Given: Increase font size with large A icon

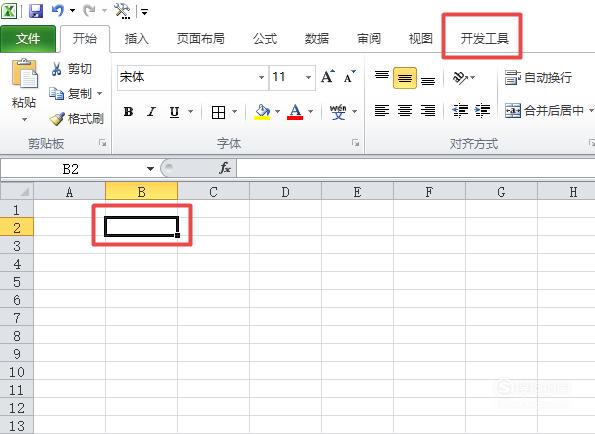Looking at the screenshot, I should coord(328,77).
